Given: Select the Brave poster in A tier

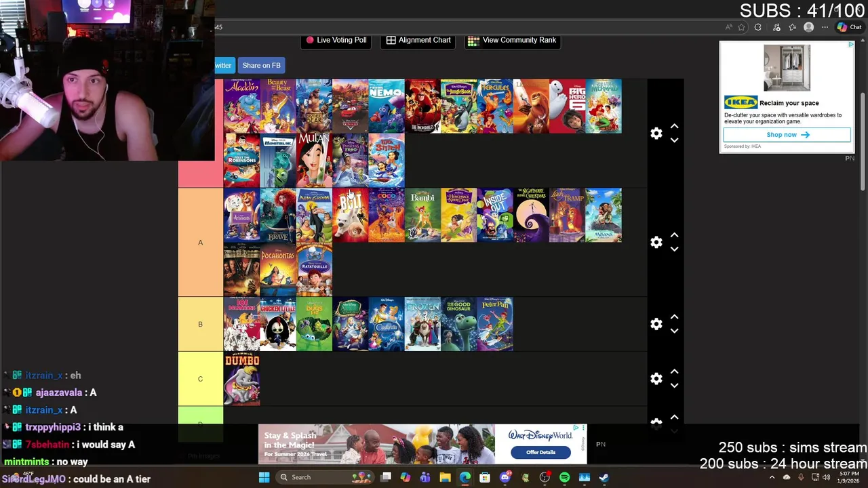Looking at the screenshot, I should pos(278,215).
